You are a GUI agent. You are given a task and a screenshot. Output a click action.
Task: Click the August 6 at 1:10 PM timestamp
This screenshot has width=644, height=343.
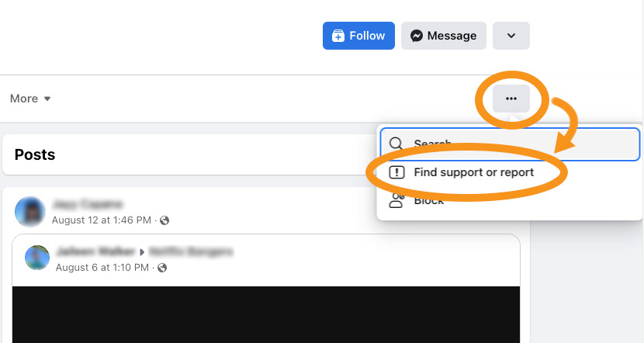point(103,267)
